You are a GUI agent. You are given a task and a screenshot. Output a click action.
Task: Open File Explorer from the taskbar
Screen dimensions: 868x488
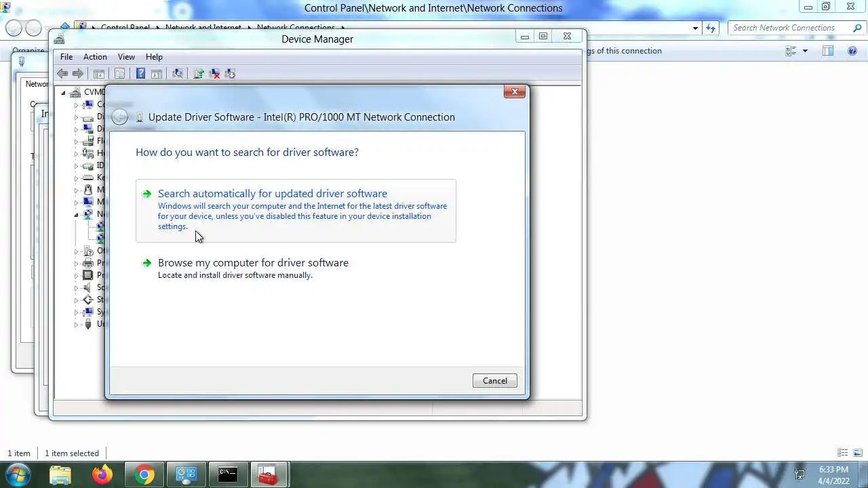[x=60, y=474]
